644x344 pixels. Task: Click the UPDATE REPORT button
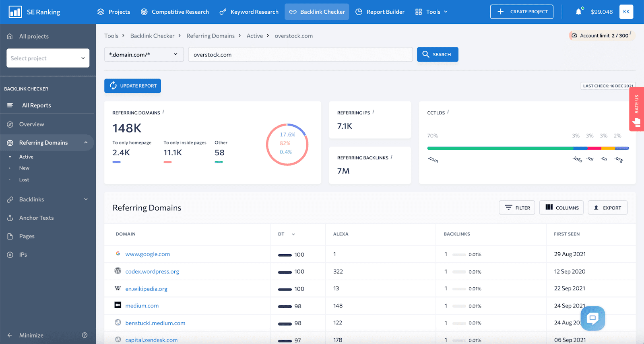pyautogui.click(x=132, y=86)
